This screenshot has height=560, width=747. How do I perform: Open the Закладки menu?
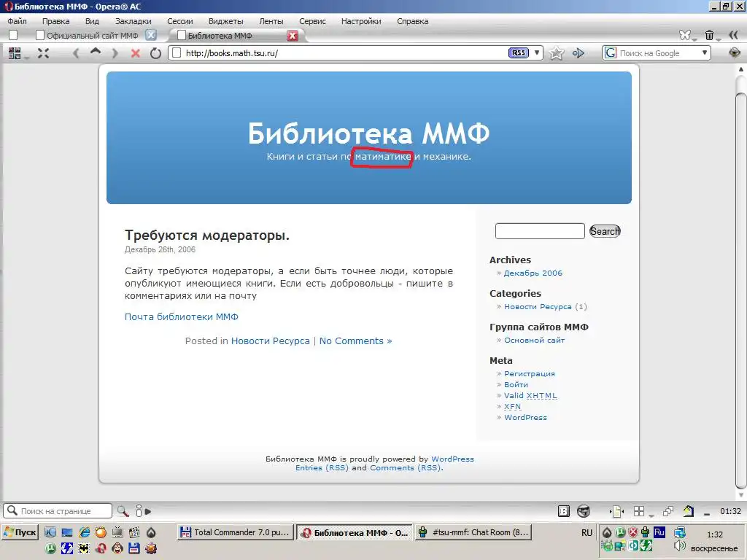click(x=133, y=21)
